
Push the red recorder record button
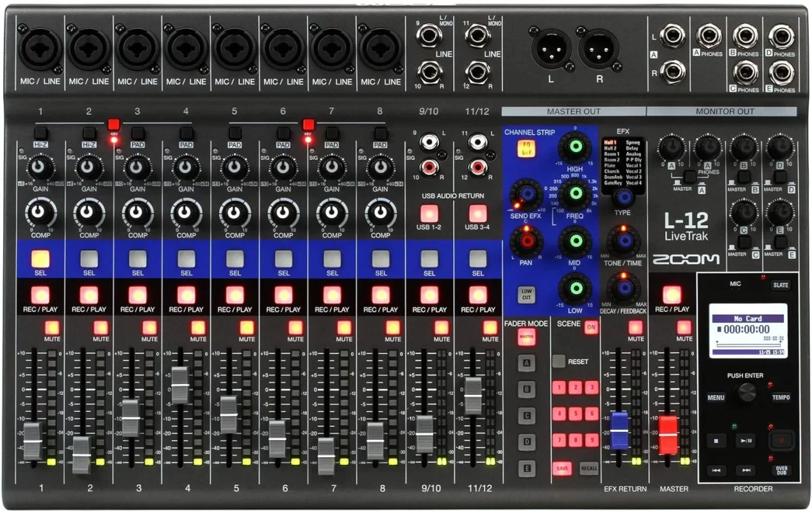[782, 441]
